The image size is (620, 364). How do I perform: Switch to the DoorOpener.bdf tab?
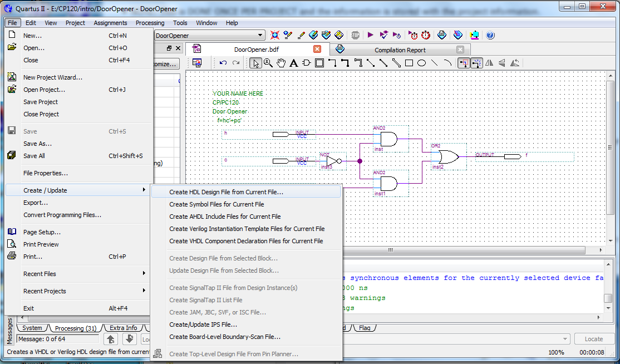coord(257,50)
